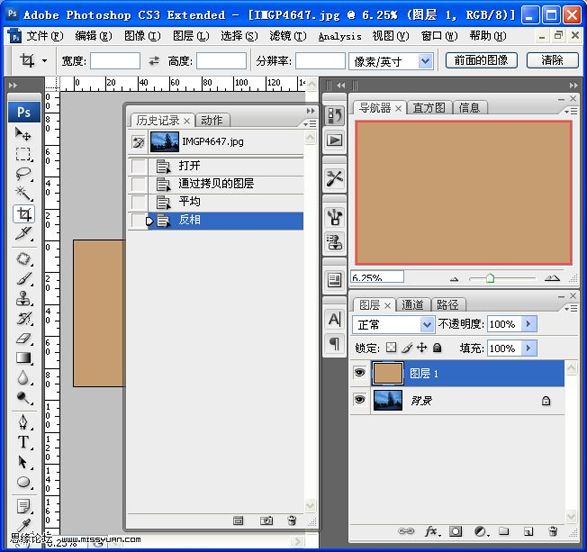Select the Lasso tool

pos(23,174)
